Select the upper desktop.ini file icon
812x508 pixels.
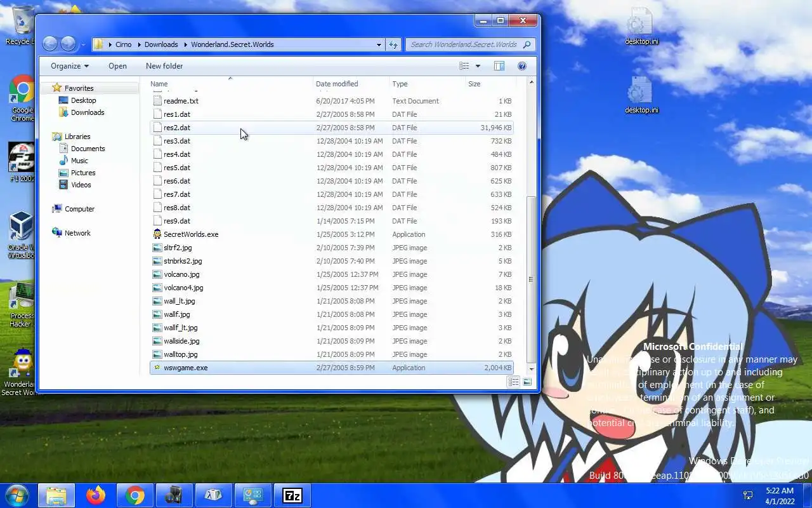pyautogui.click(x=641, y=27)
